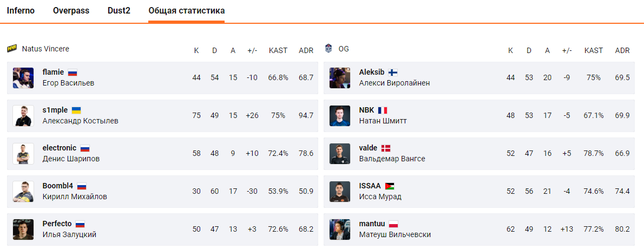This screenshot has height=249, width=644.
Task: Click the Finnish flag beside Aleksib
Action: point(393,72)
